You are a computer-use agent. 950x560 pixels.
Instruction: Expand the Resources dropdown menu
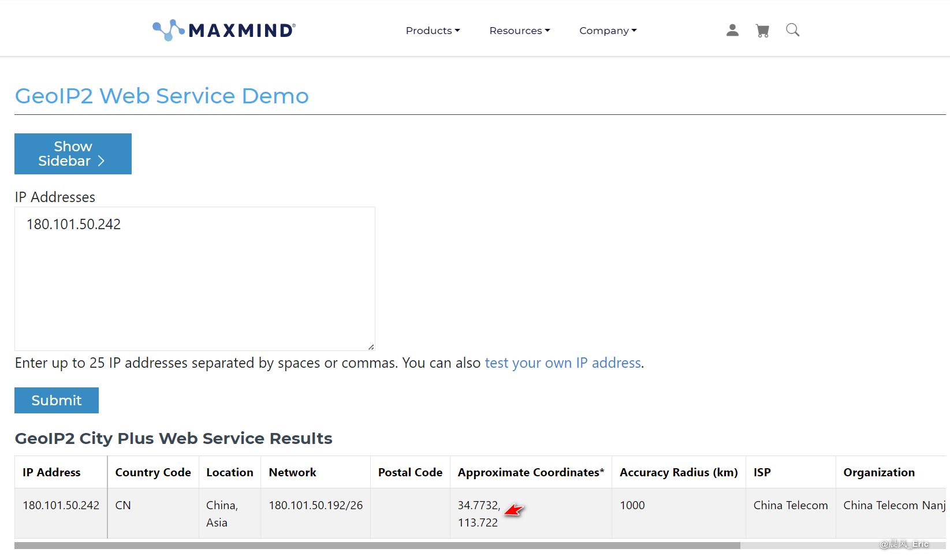(x=520, y=31)
